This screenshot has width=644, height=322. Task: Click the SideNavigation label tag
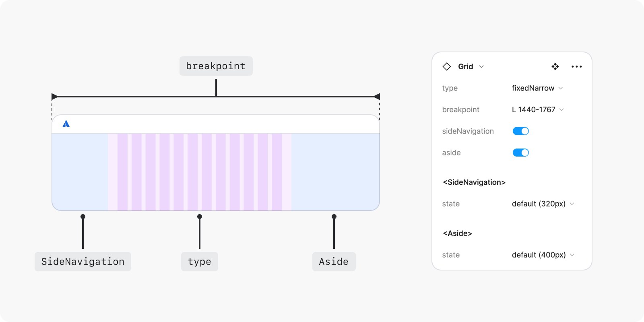click(x=83, y=262)
